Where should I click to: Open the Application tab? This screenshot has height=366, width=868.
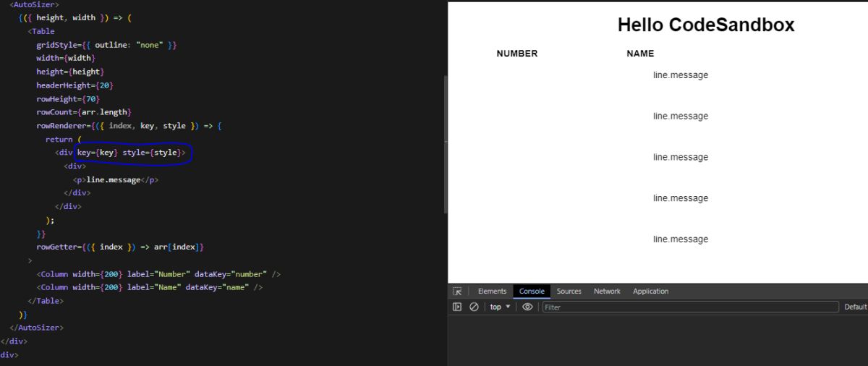[x=650, y=291]
